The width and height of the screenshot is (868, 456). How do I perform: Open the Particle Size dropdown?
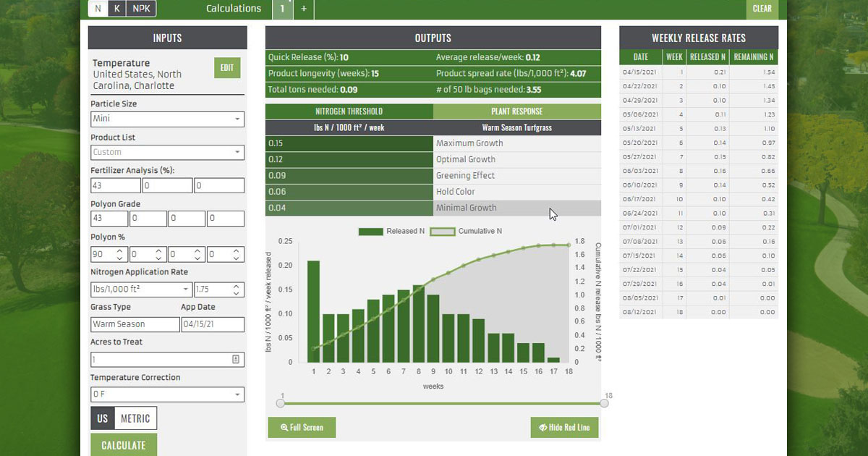point(167,119)
